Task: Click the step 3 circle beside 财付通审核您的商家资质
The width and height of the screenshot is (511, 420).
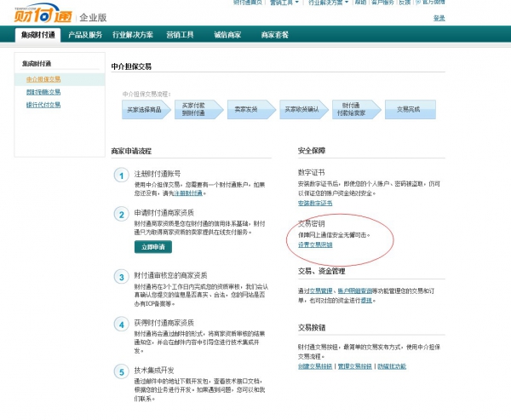Action: [121, 277]
